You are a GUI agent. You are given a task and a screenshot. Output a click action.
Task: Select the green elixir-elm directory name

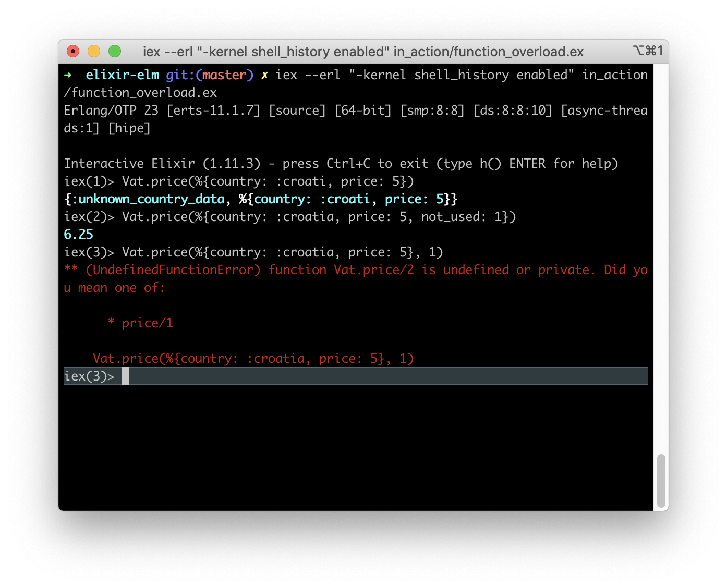click(122, 75)
